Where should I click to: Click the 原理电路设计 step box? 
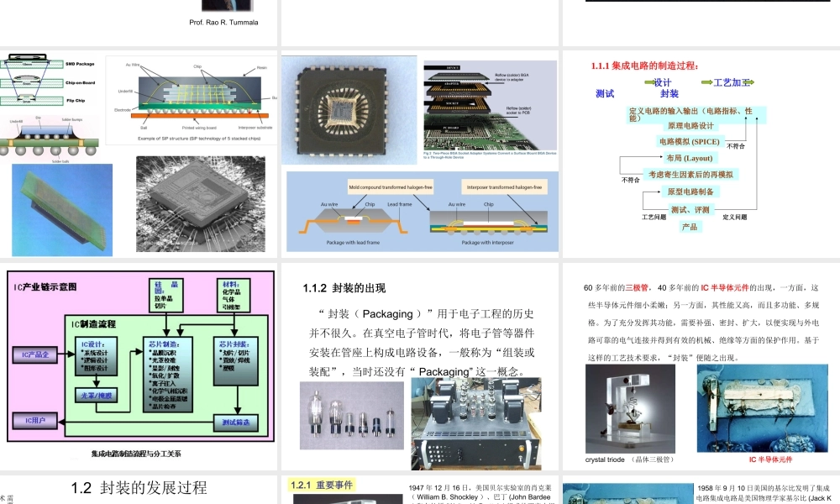pyautogui.click(x=690, y=126)
